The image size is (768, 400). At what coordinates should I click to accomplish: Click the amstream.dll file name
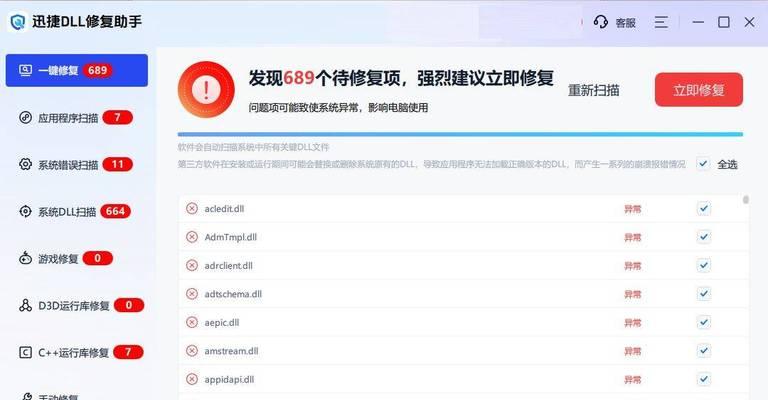pyautogui.click(x=231, y=351)
